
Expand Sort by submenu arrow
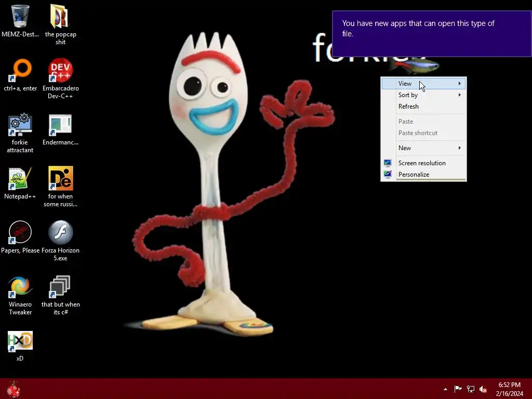pyautogui.click(x=460, y=95)
